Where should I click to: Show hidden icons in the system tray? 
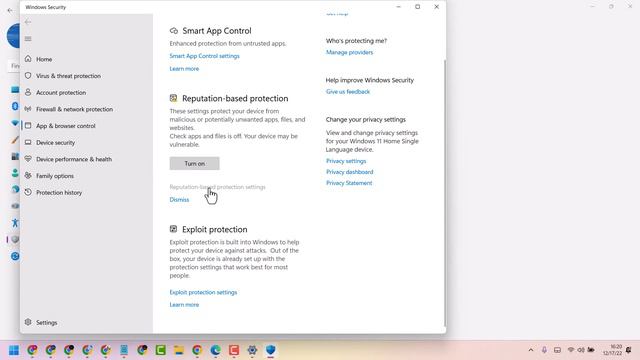point(531,350)
